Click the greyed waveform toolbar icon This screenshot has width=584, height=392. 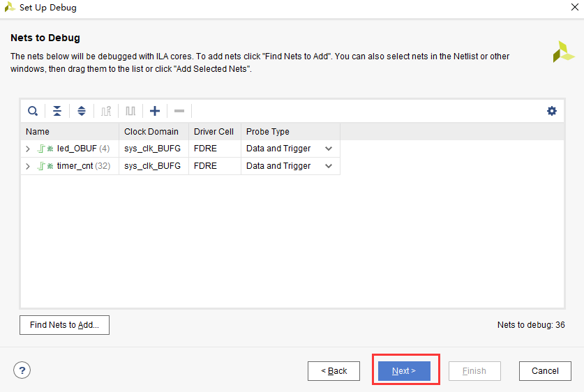130,111
